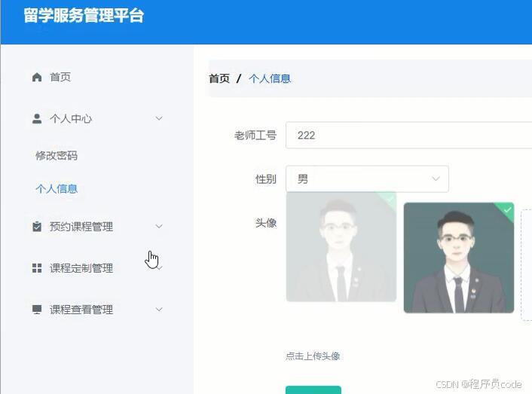The width and height of the screenshot is (532, 394).
Task: Click the green checkmark on the teal avatar
Action: tap(507, 210)
